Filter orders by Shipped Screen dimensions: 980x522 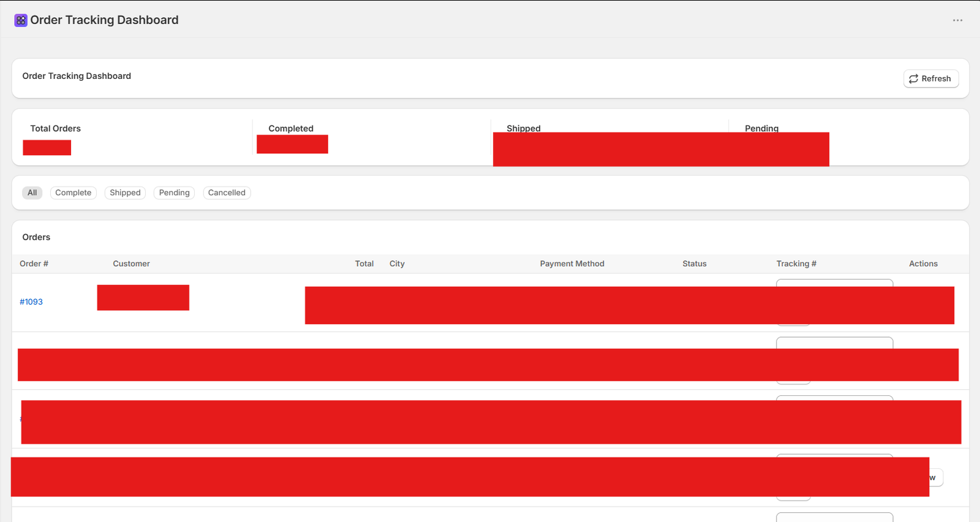[x=125, y=193]
